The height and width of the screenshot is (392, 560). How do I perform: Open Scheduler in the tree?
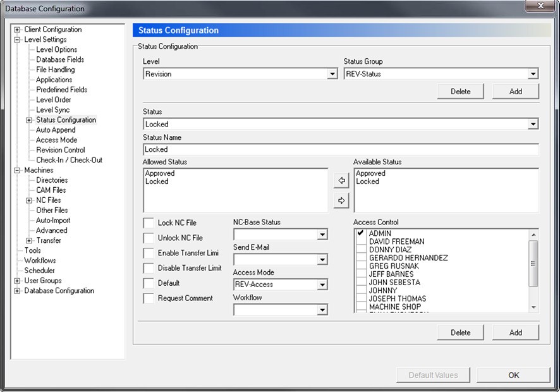point(39,271)
